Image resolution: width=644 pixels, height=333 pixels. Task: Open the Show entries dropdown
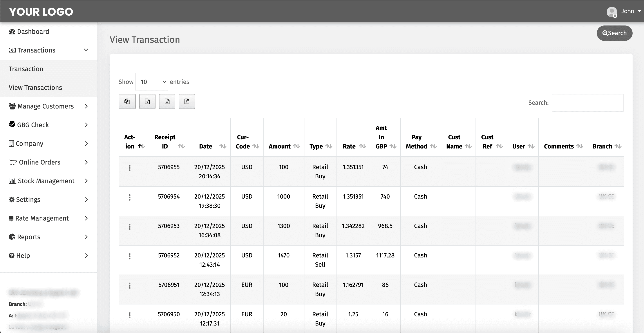[152, 81]
